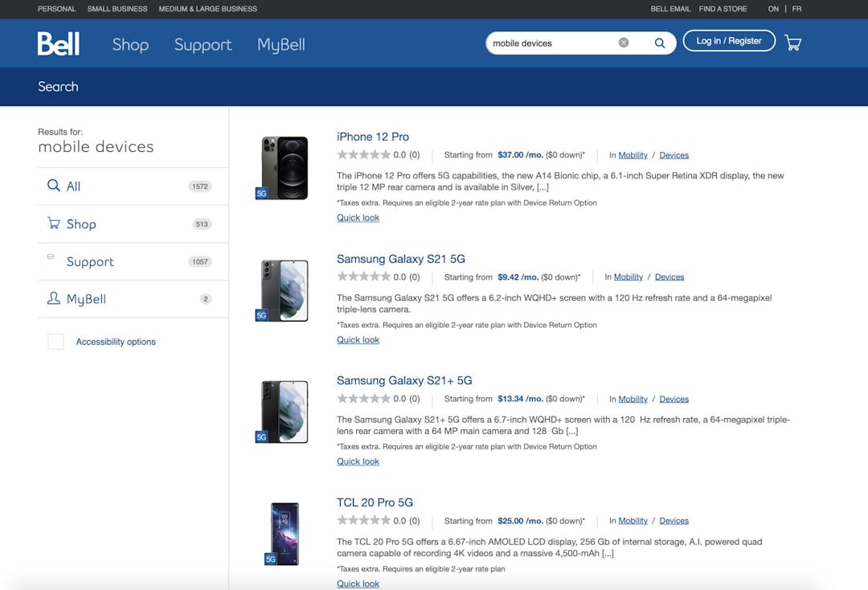Open the Support menu in the navigation

click(203, 45)
